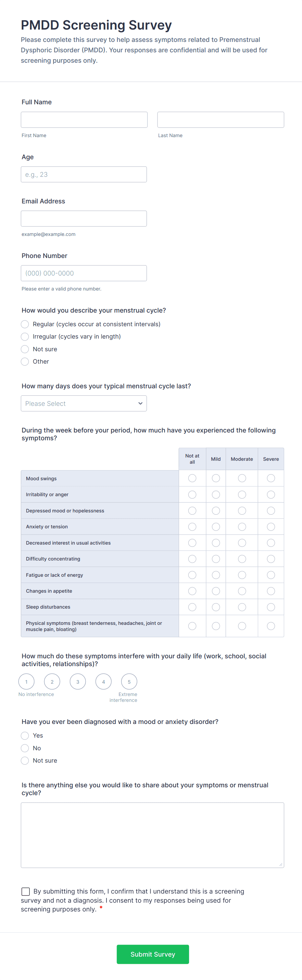Open the cycle length dropdown
Viewport: 302px width, 980px height.
tap(84, 404)
